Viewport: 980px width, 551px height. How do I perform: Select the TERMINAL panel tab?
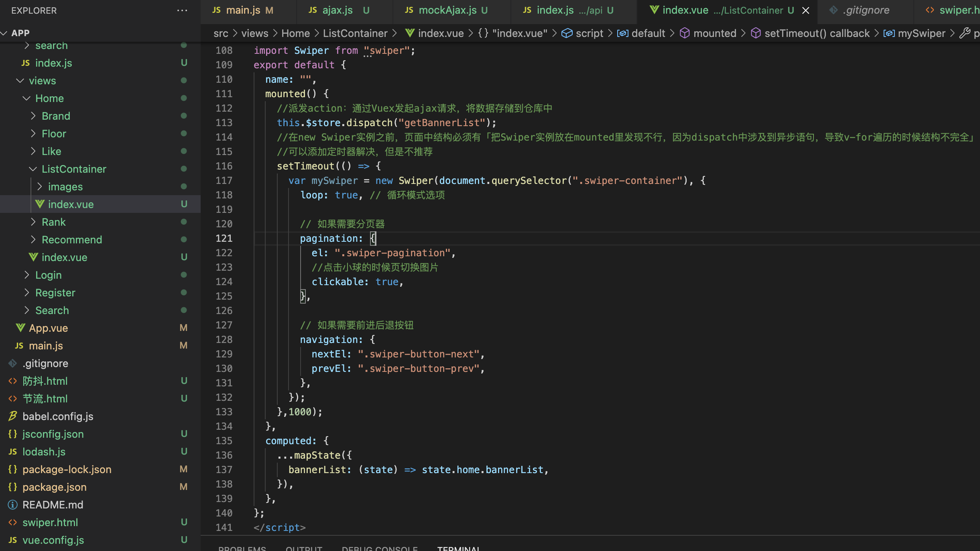[458, 548]
